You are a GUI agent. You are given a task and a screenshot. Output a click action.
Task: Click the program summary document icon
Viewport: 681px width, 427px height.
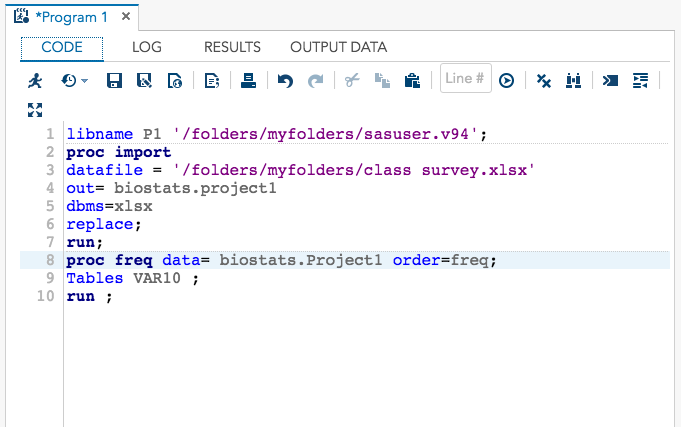tap(175, 81)
